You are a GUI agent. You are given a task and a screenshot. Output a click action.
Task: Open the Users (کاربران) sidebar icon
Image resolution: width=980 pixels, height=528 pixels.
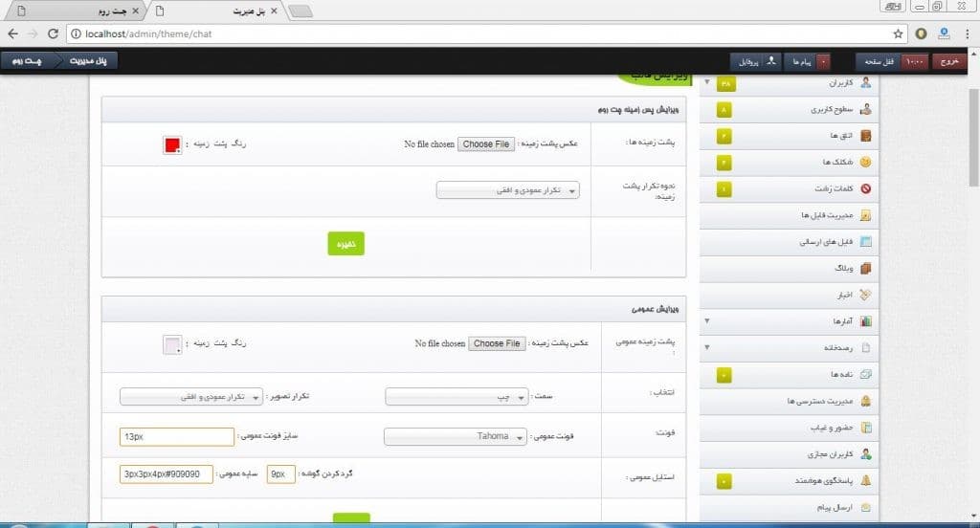coord(865,82)
